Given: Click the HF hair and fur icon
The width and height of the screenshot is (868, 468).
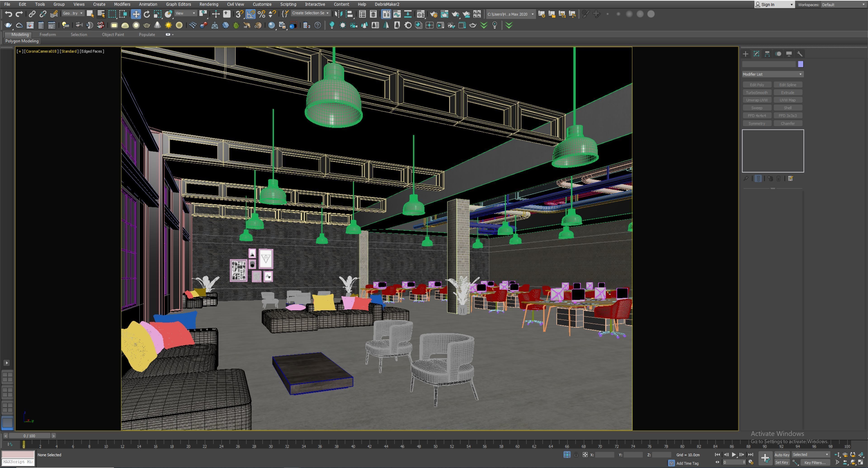Looking at the screenshot, I should pos(247,25).
